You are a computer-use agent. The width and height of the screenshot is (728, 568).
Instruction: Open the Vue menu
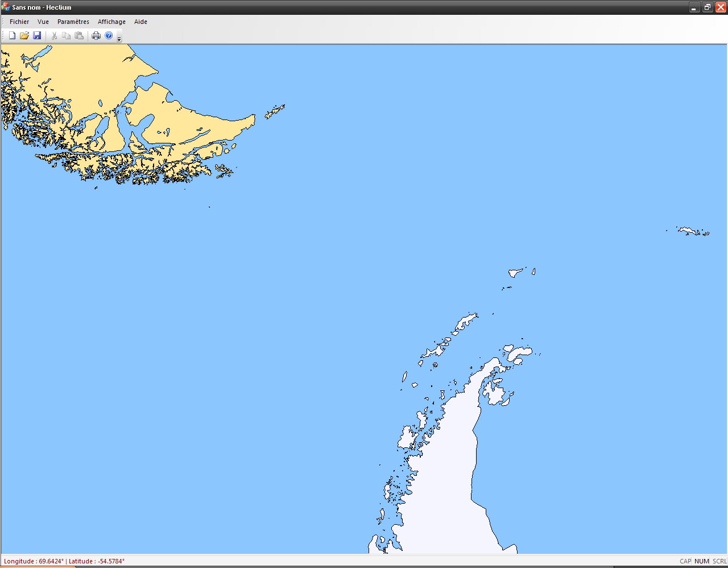click(x=43, y=22)
